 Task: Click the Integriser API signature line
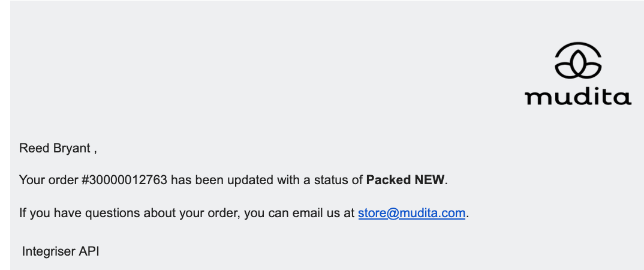click(61, 251)
